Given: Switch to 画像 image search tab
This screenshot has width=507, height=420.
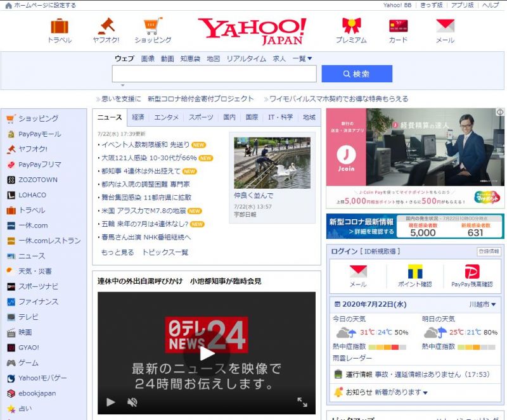Looking at the screenshot, I should pyautogui.click(x=146, y=58).
